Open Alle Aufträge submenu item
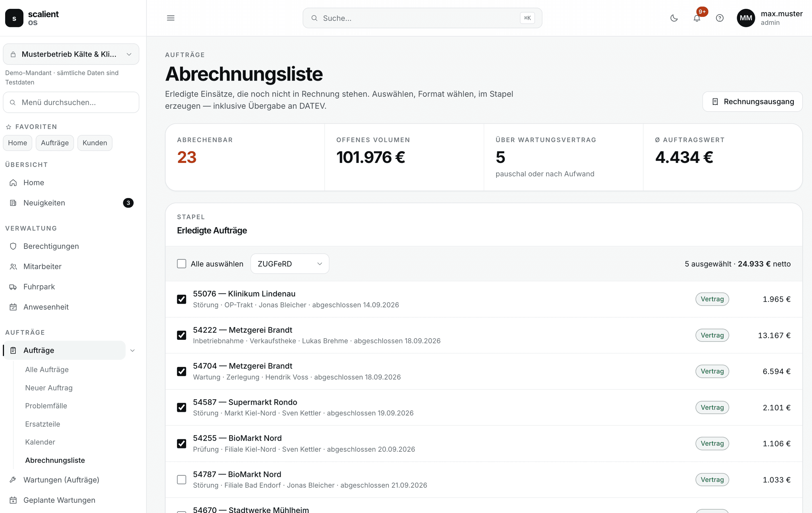This screenshot has width=812, height=513. click(x=47, y=370)
